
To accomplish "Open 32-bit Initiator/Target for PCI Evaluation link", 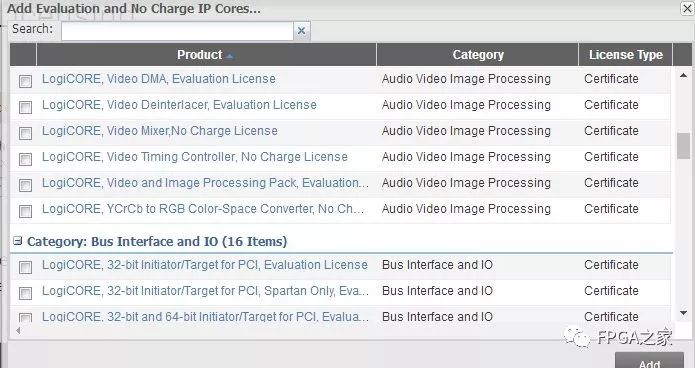I will point(205,265).
